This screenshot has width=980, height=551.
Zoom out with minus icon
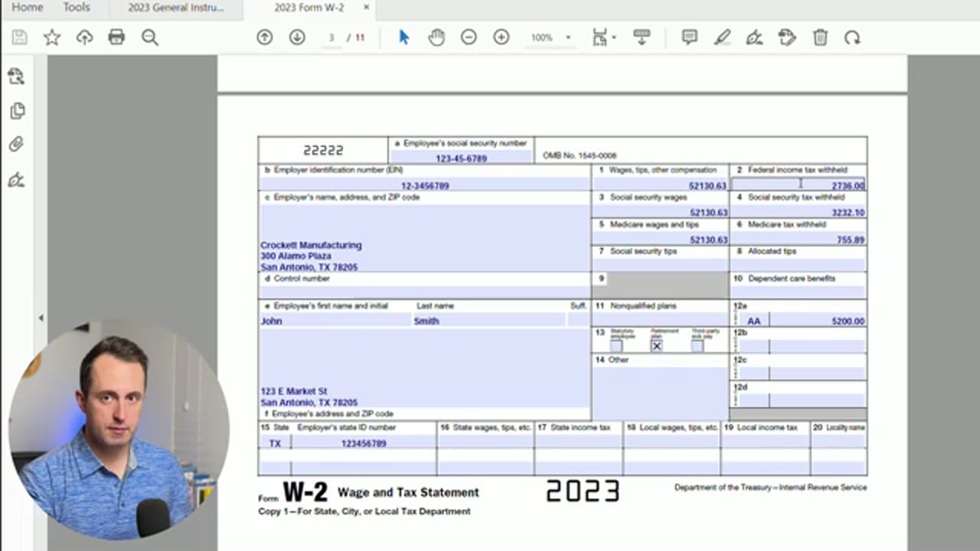click(x=469, y=37)
